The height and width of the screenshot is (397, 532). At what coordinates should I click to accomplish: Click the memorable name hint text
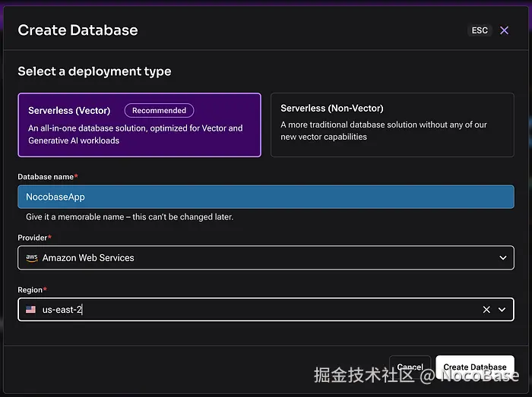pos(129,217)
